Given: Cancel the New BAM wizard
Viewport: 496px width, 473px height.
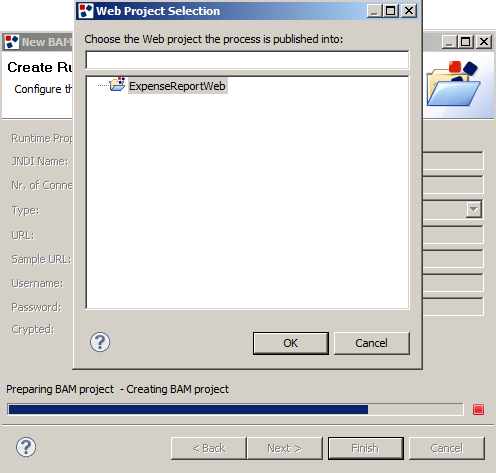Looking at the screenshot, I should 447,448.
